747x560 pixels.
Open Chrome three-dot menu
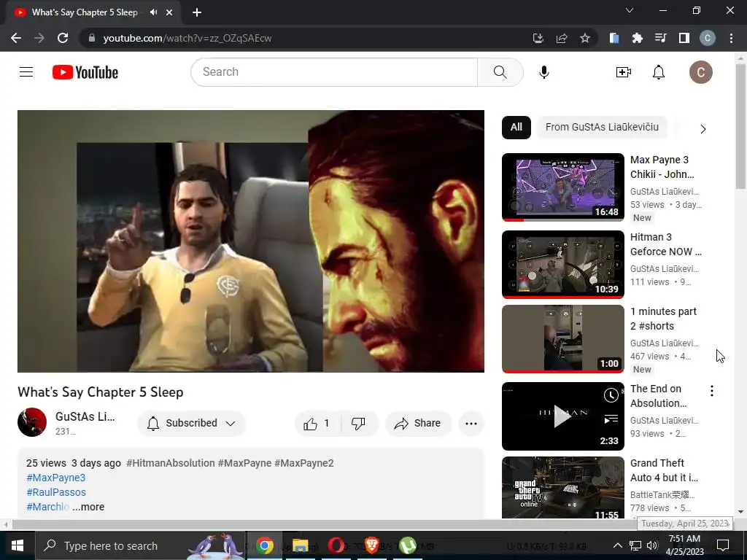(x=731, y=38)
